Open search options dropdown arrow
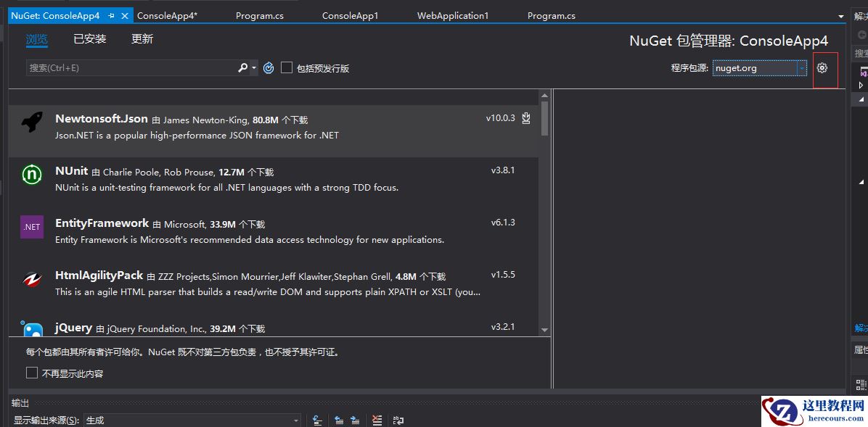The width and height of the screenshot is (868, 427). click(x=254, y=68)
